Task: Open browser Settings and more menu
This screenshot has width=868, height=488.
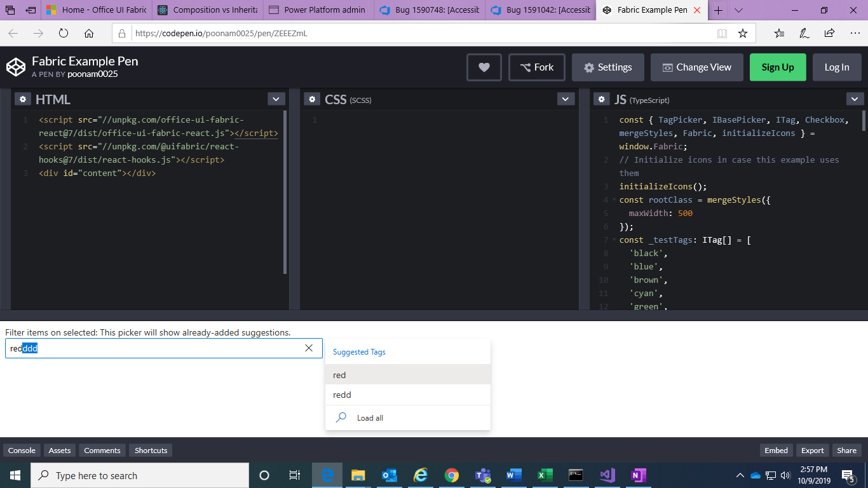Action: point(854,33)
